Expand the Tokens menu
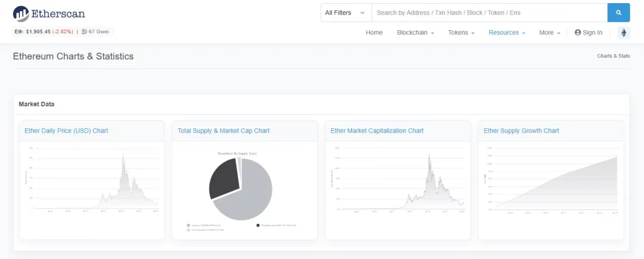Image resolution: width=644 pixels, height=259 pixels. pos(461,33)
